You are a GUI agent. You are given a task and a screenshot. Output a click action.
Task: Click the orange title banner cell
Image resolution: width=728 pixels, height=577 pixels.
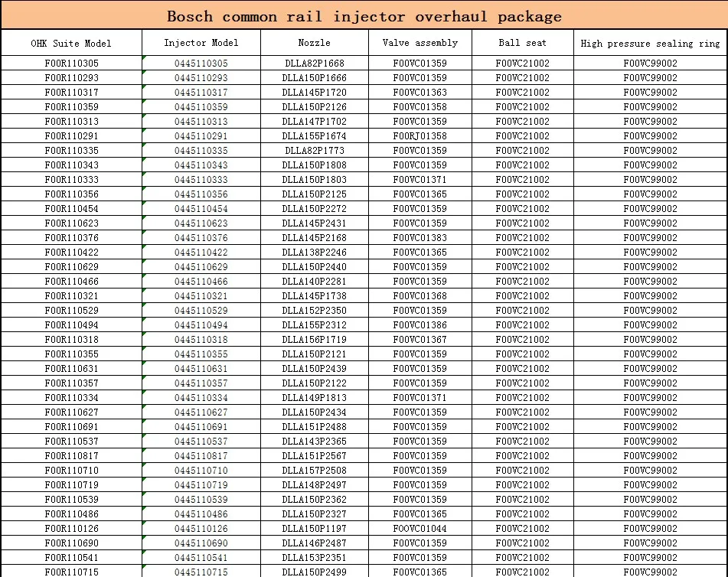(364, 16)
